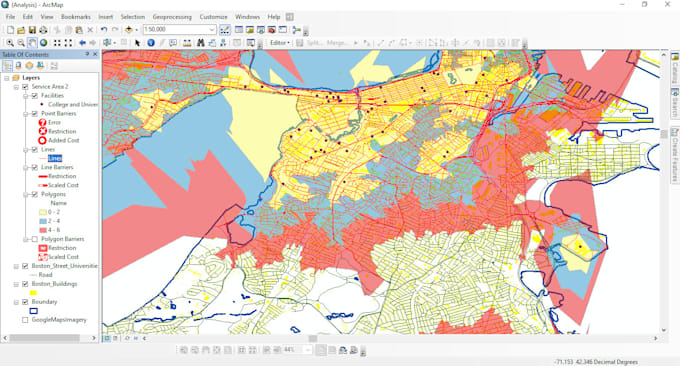680x366 pixels.
Task: Collapse the Service Area 2 group
Action: tap(16, 87)
